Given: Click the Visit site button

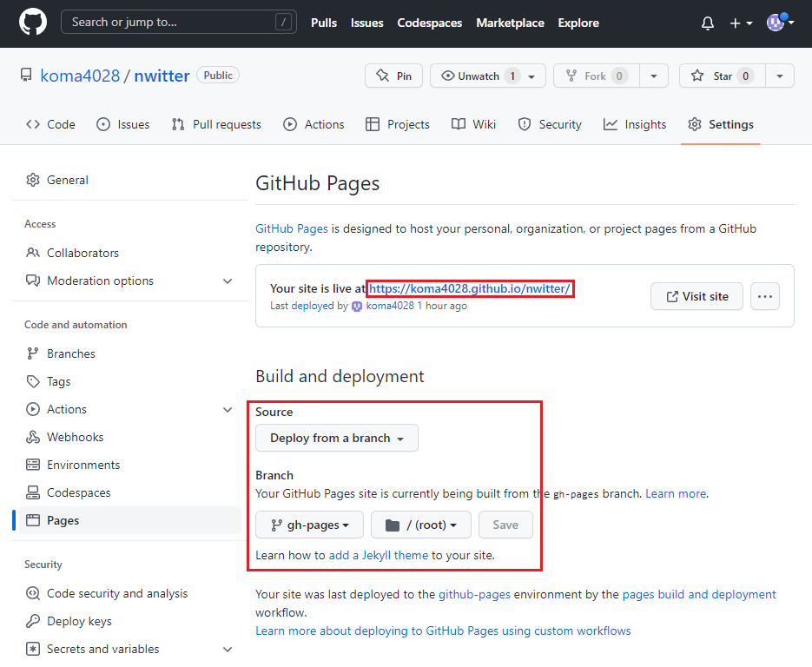Looking at the screenshot, I should pos(696,296).
